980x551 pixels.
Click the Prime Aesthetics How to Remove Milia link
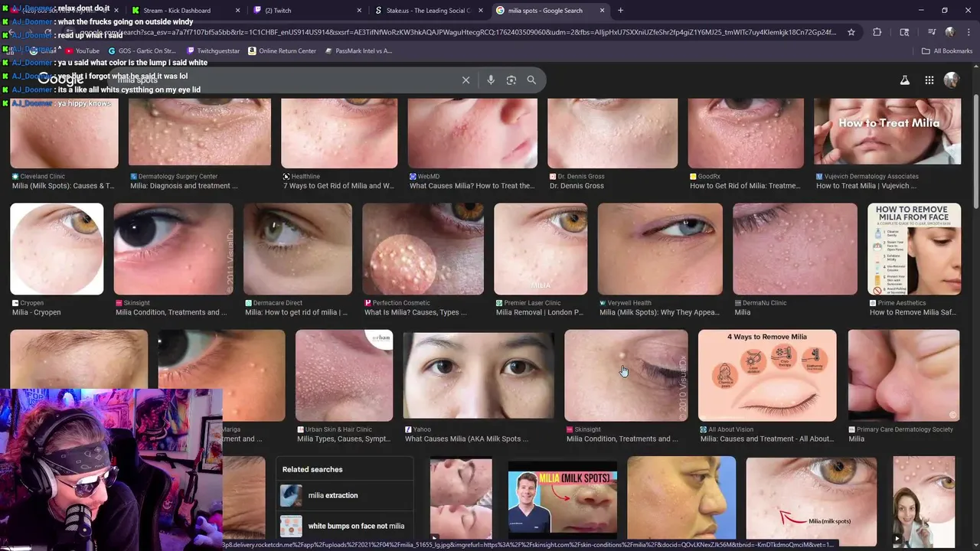pyautogui.click(x=914, y=312)
